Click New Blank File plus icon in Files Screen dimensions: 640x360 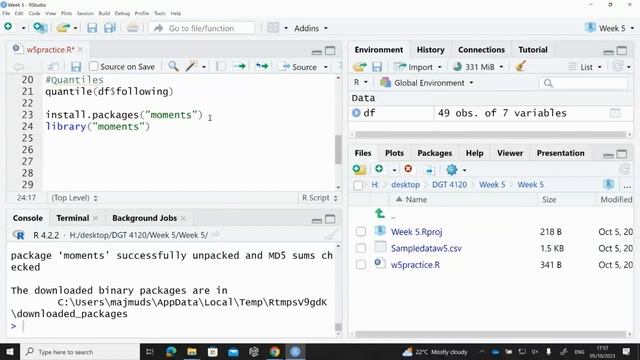[x=379, y=169]
